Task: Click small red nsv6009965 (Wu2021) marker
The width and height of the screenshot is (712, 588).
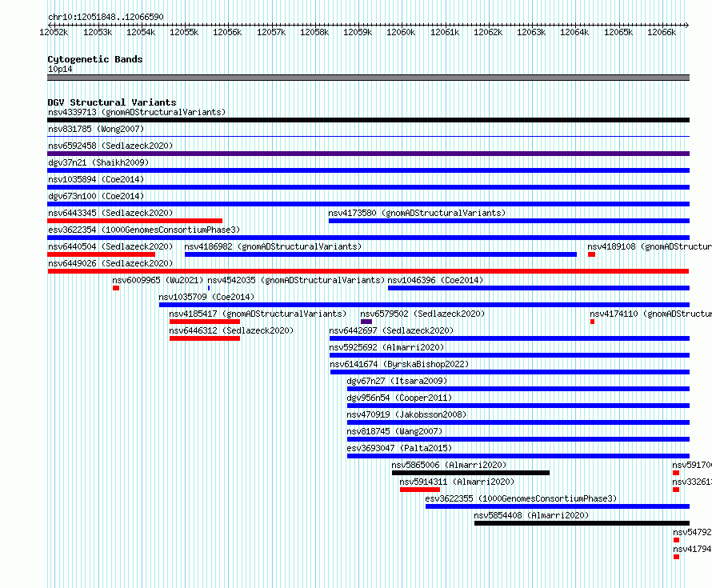Action: 116,288
